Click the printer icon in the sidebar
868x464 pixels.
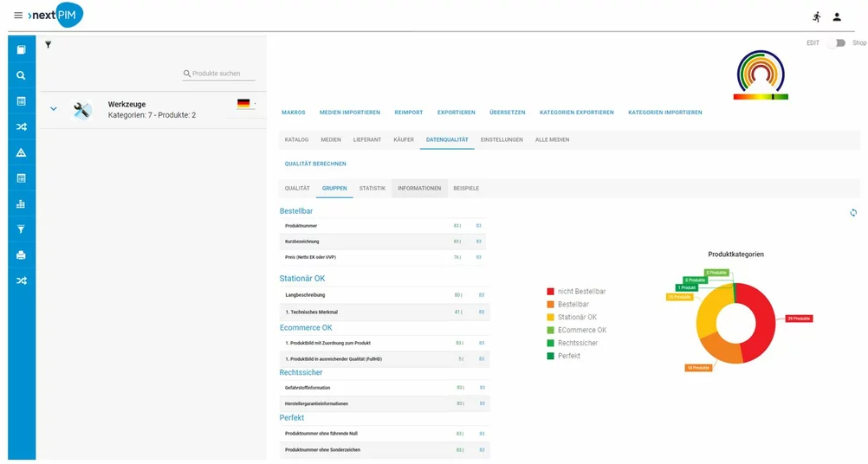coord(22,255)
